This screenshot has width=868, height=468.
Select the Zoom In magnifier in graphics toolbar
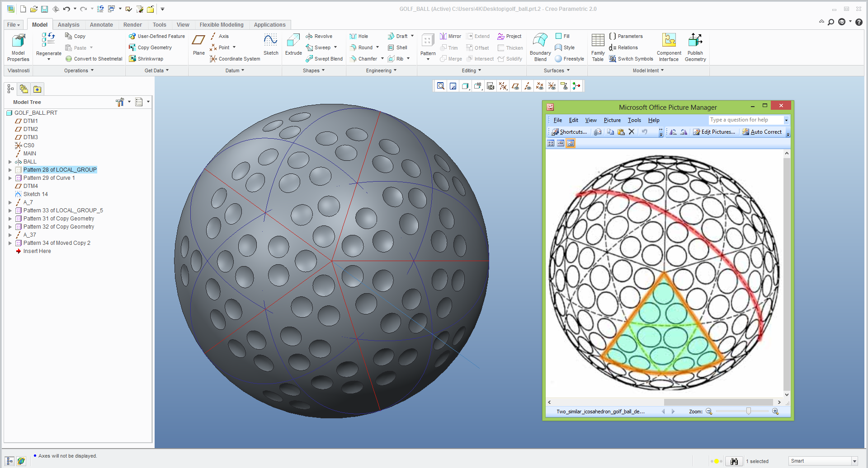click(441, 86)
